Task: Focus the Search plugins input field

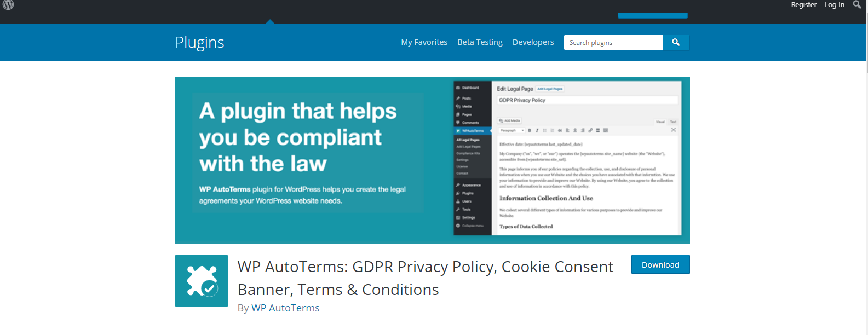Action: pos(613,42)
